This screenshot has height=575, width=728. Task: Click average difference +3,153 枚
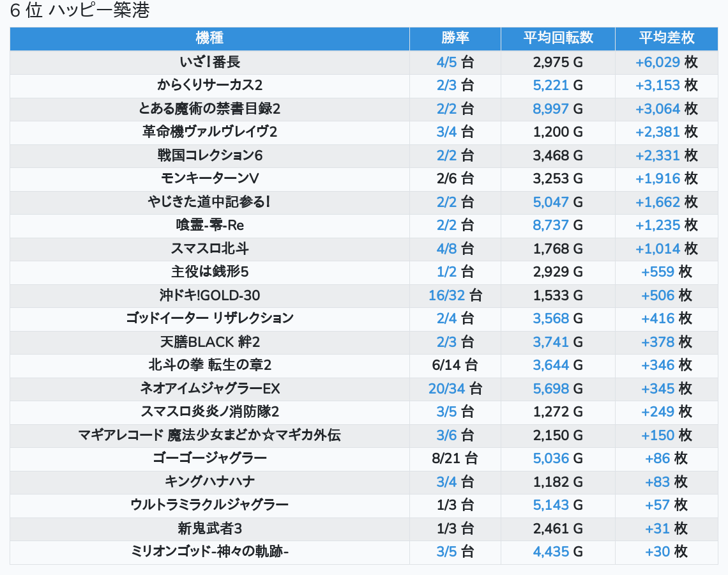(666, 86)
